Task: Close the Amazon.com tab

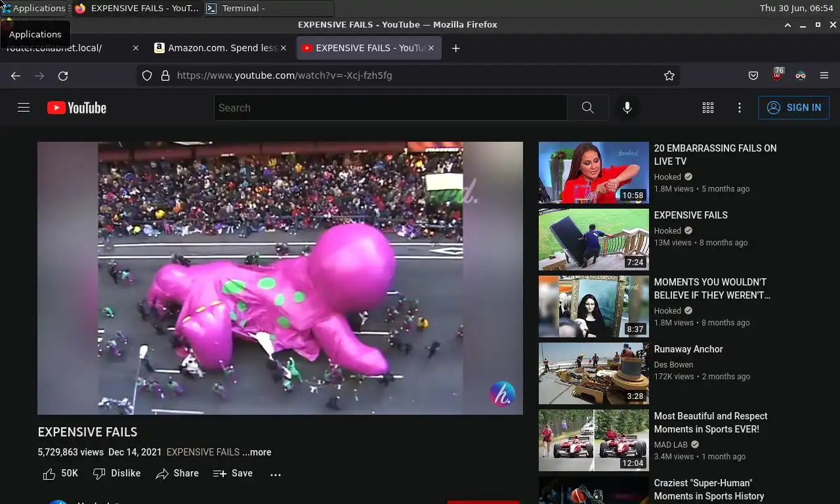Action: pyautogui.click(x=283, y=48)
